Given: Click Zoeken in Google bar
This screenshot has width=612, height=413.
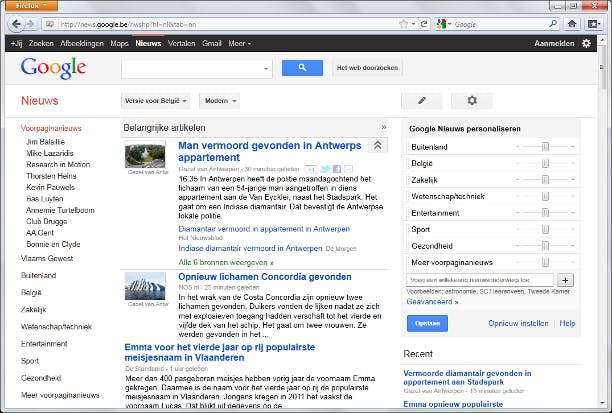Looking at the screenshot, I should pyautogui.click(x=41, y=43).
